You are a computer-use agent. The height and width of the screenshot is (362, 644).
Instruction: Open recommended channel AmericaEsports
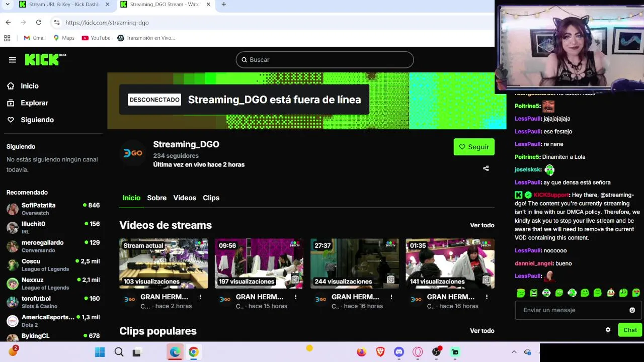tap(53, 320)
